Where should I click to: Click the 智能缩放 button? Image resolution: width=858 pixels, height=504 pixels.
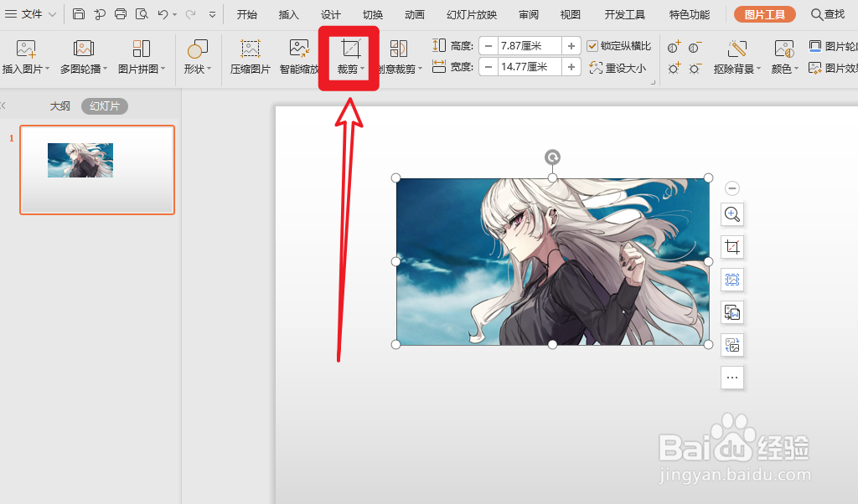tap(299, 56)
